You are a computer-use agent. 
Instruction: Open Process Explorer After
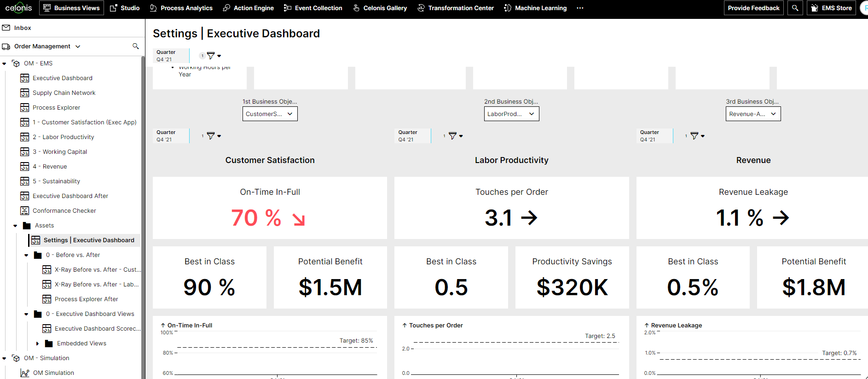coord(86,299)
